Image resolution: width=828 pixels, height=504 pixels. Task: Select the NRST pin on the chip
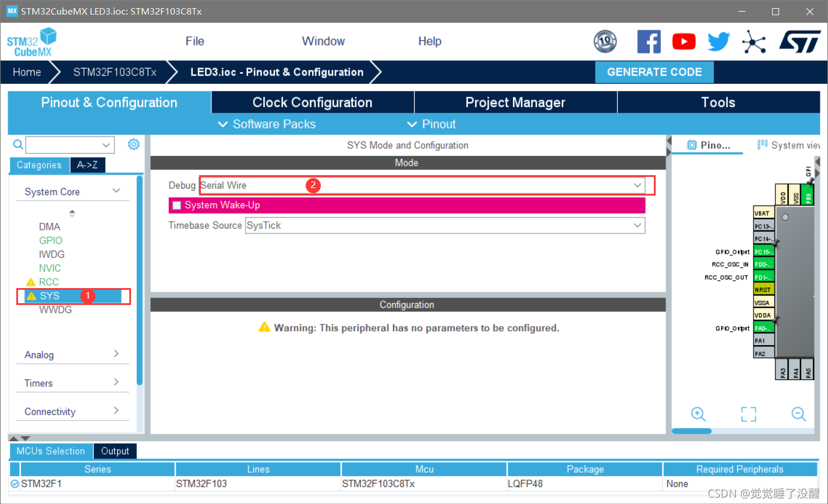click(764, 290)
